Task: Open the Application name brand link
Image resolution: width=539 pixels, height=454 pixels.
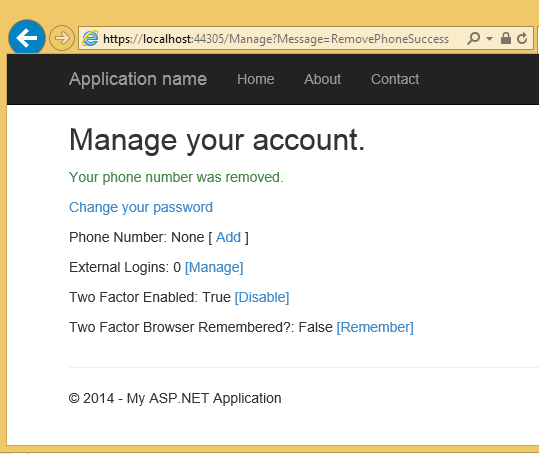Action: coord(138,79)
